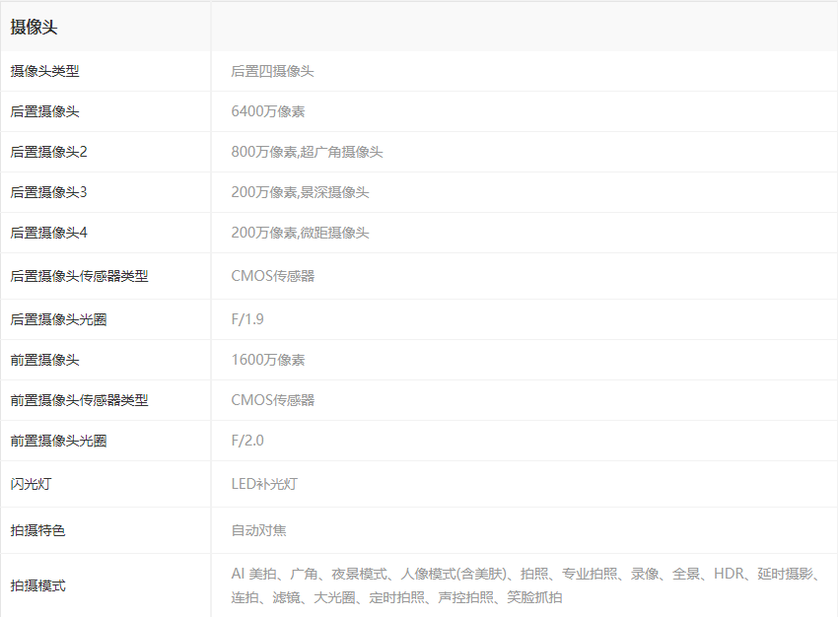The height and width of the screenshot is (617, 840).
Task: Select the 200万像素,微距摄像头 value
Action: [x=300, y=233]
